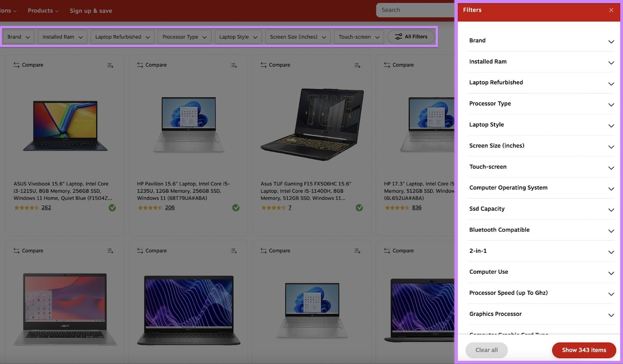Click the Compare icon on the Chromebook card
The height and width of the screenshot is (364, 623).
point(28,250)
